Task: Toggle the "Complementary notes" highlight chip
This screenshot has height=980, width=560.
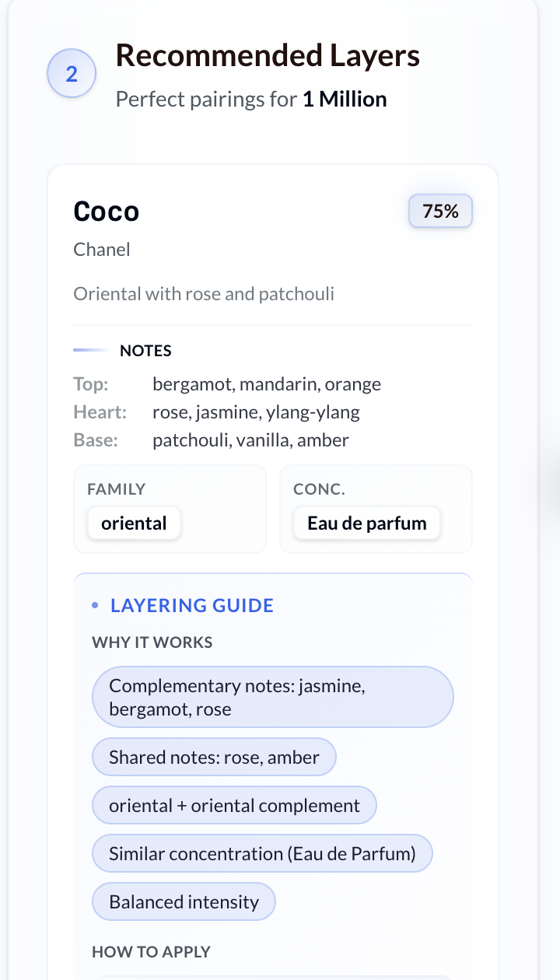Action: click(272, 696)
